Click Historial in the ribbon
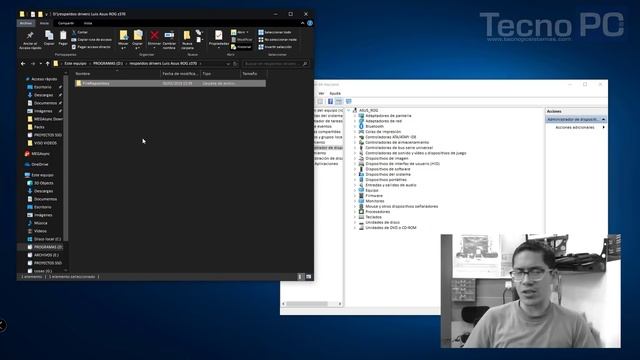 tap(241, 47)
